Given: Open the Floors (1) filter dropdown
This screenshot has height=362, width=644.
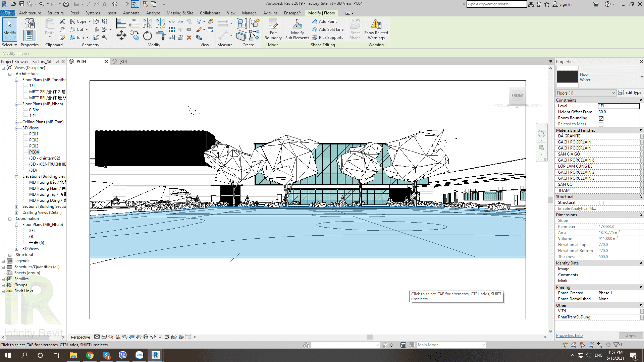Looking at the screenshot, I should coord(586,93).
